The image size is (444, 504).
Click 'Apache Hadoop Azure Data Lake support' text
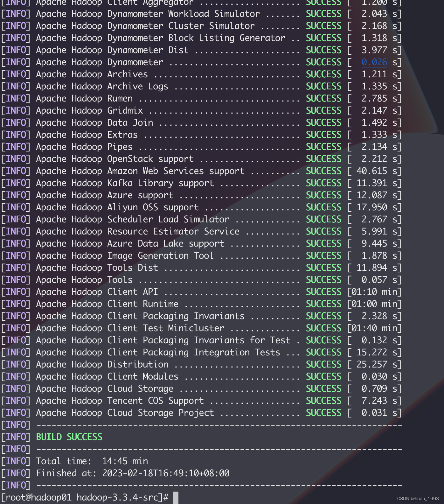click(130, 243)
